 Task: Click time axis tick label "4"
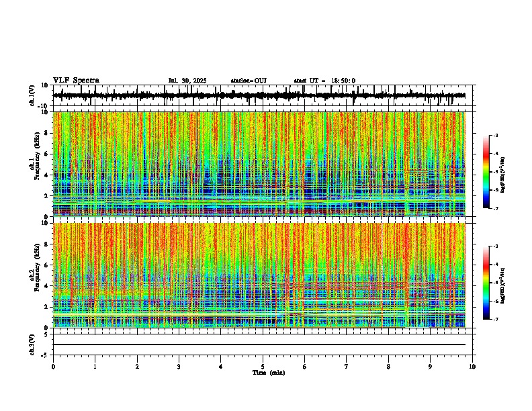(221, 367)
